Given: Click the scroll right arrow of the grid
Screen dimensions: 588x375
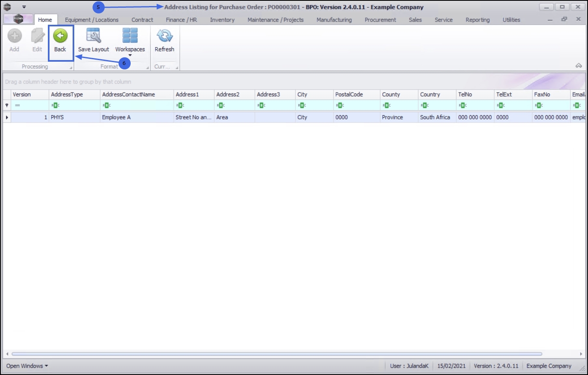Looking at the screenshot, I should pos(581,354).
